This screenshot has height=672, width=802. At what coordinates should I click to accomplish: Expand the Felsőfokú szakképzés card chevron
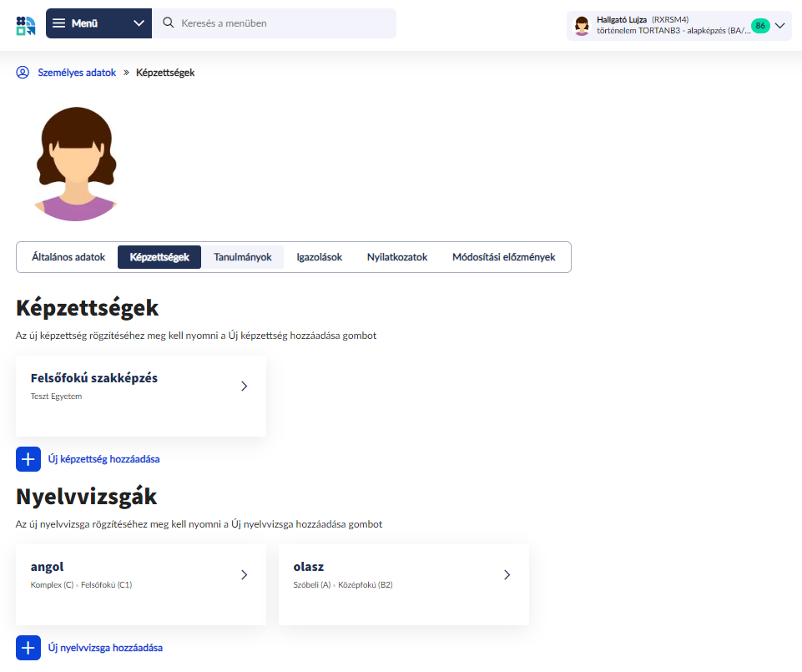pyautogui.click(x=244, y=386)
